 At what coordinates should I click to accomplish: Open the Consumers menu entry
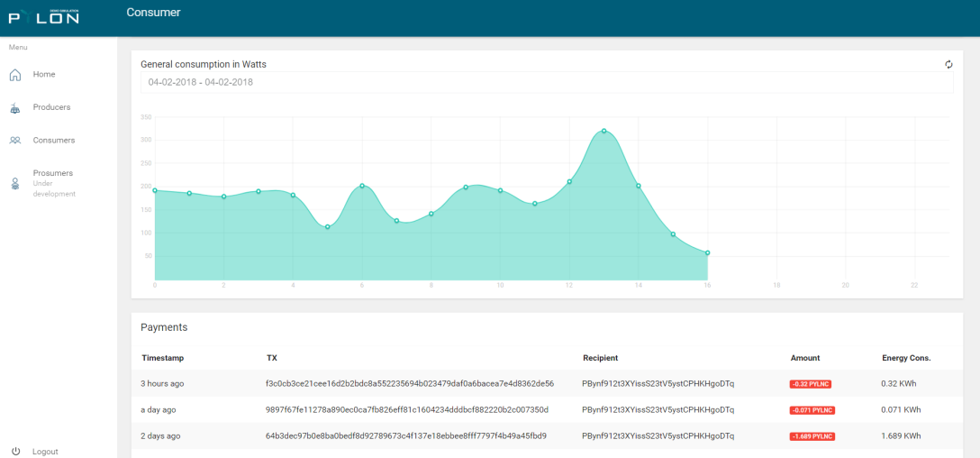(54, 140)
